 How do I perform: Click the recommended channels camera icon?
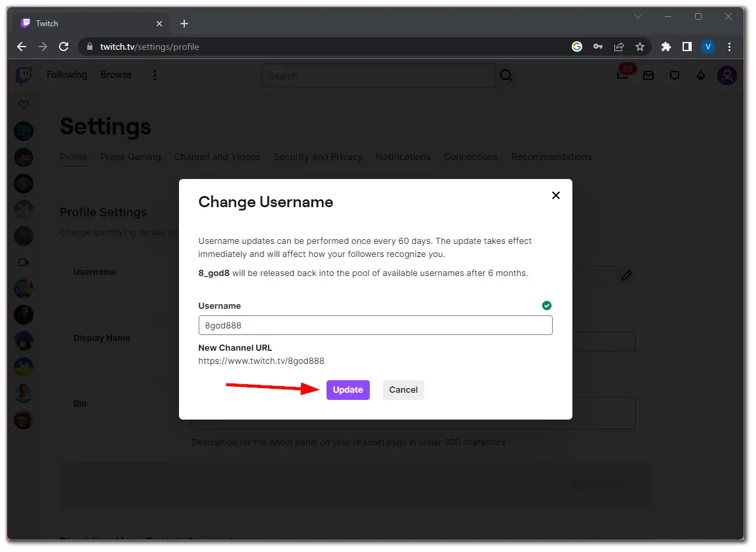[24, 262]
